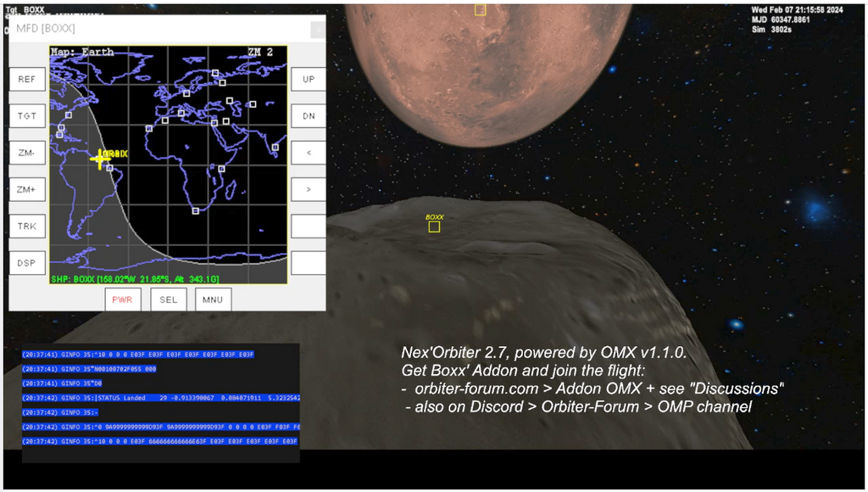Click the 'Tgt BOXX' text at top left
The image size is (868, 492).
(25, 10)
